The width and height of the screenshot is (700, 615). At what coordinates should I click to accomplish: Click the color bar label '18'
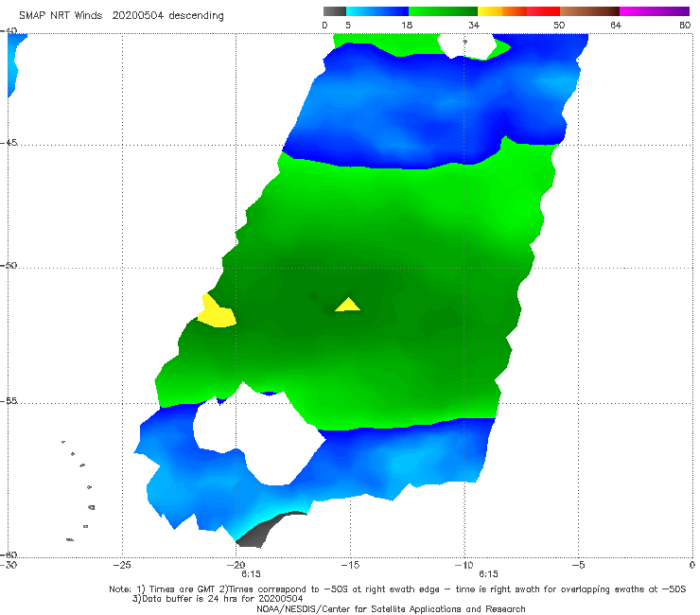[x=407, y=25]
